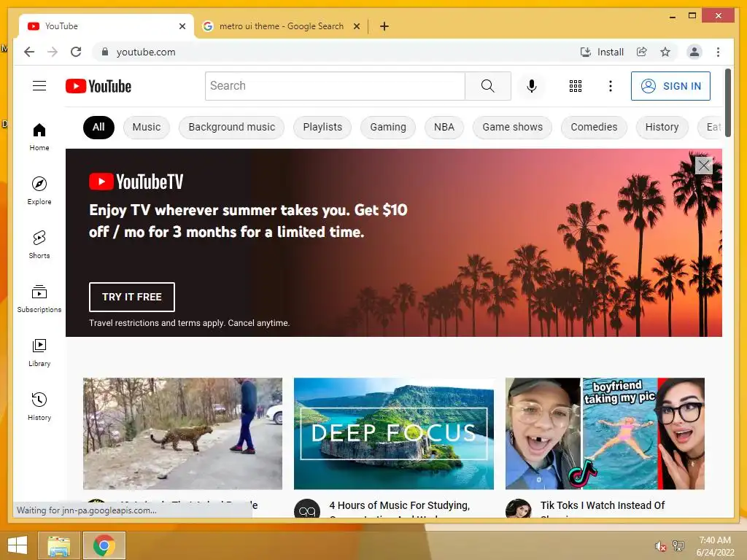Select the Background music chip

[x=231, y=127]
